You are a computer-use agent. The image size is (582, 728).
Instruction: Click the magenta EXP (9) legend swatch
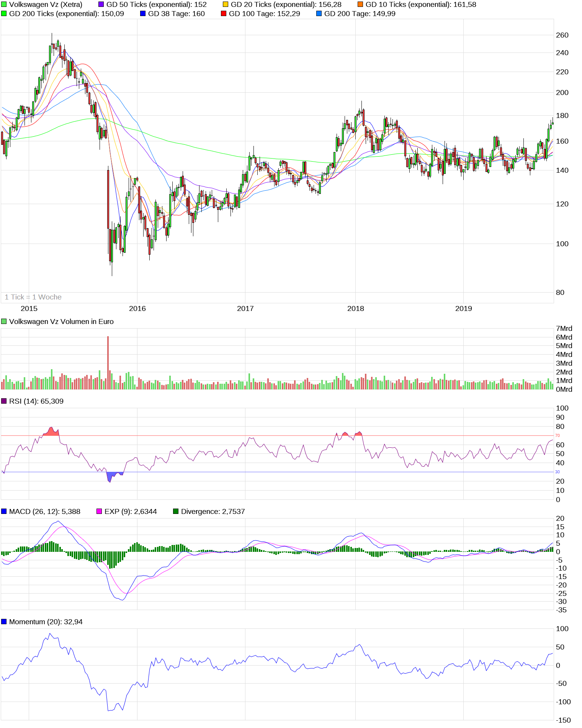pos(99,512)
